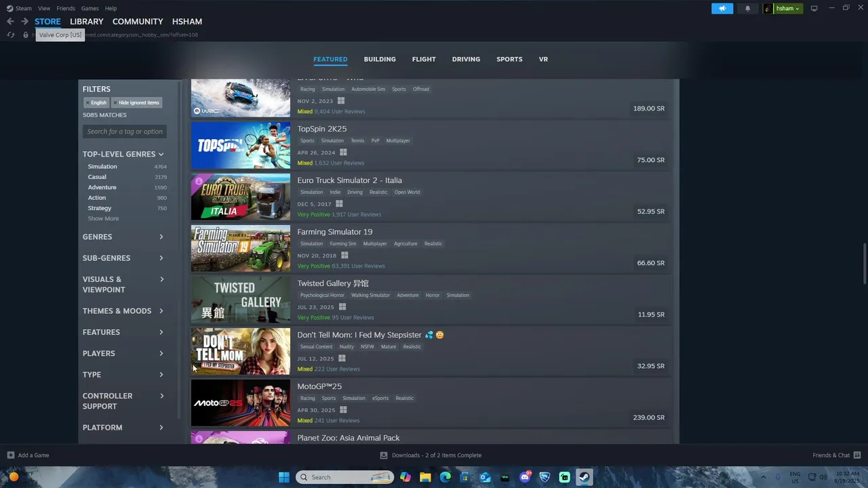868x488 pixels.
Task: Switch to Big Picture mode monitor icon
Action: (x=814, y=8)
